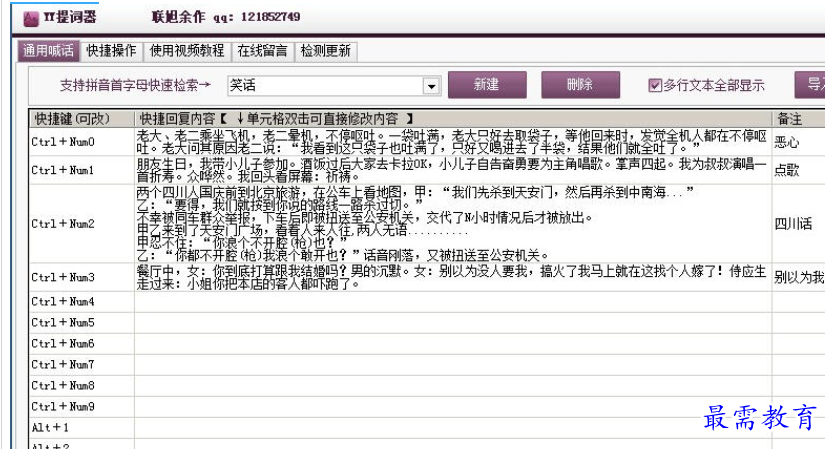Select the Ctrl+Num3 hotkey cell
The height and width of the screenshot is (449, 825).
click(x=82, y=277)
